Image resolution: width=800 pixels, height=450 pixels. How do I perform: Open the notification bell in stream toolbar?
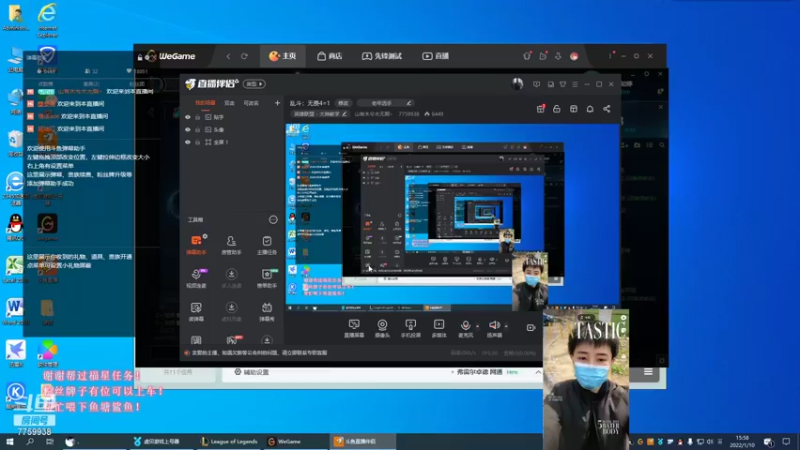590,109
